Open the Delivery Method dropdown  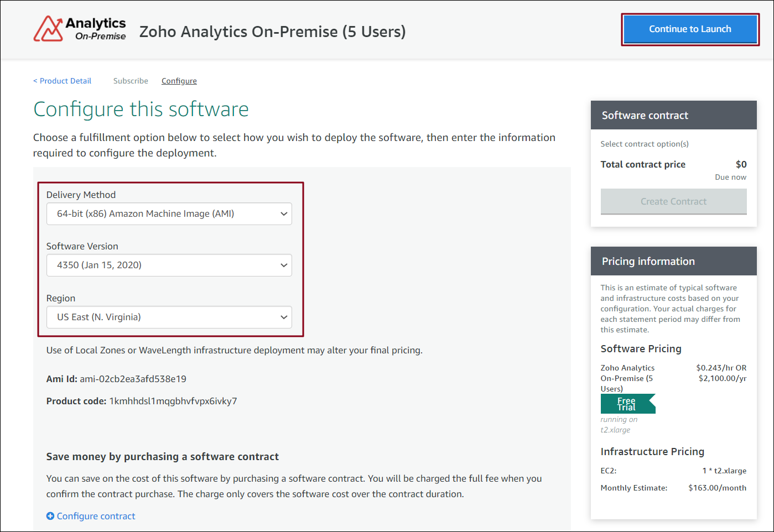tap(169, 214)
